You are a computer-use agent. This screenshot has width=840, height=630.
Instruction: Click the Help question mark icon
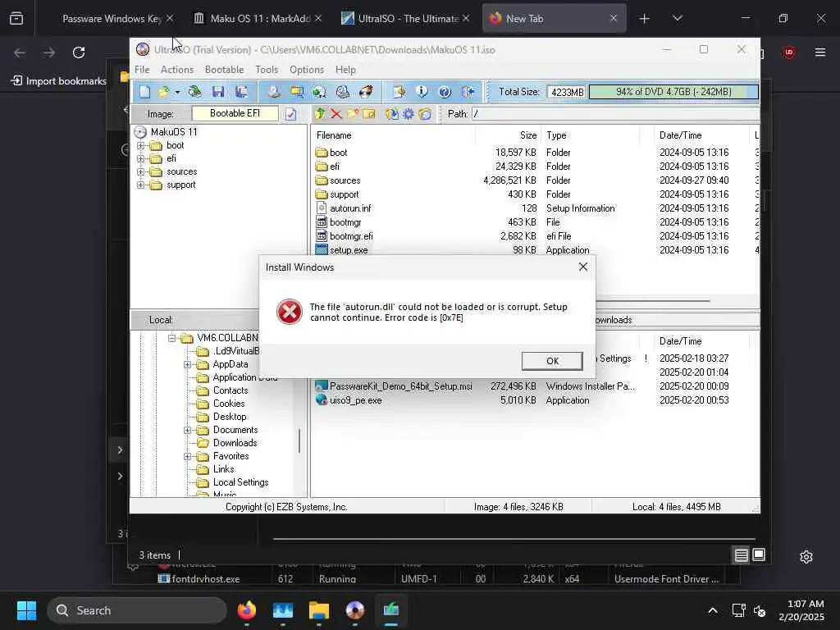tap(445, 92)
